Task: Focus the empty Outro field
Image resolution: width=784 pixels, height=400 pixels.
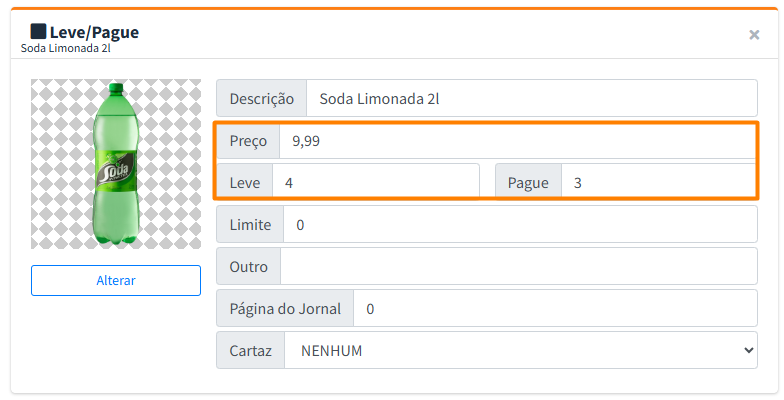Action: pyautogui.click(x=518, y=266)
